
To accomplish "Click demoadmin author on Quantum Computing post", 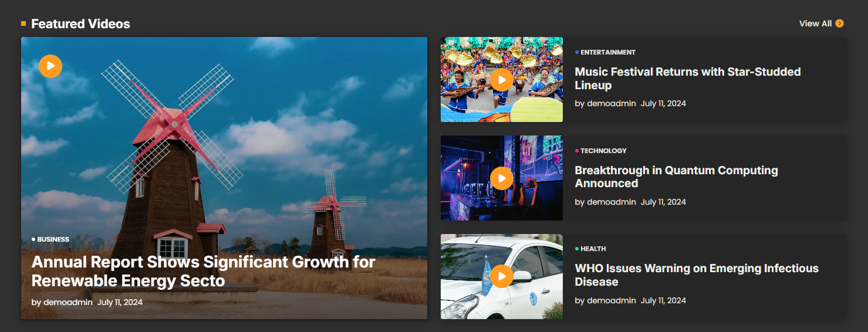I will (612, 202).
